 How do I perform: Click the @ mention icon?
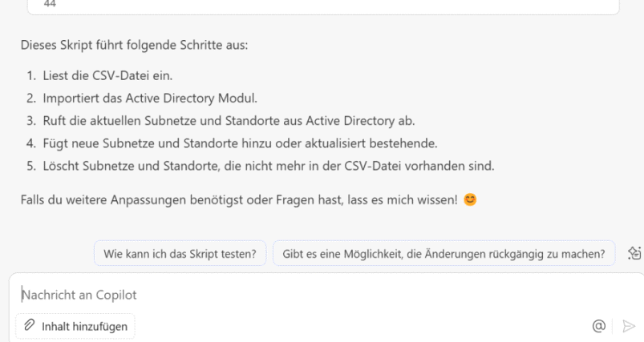coord(599,326)
